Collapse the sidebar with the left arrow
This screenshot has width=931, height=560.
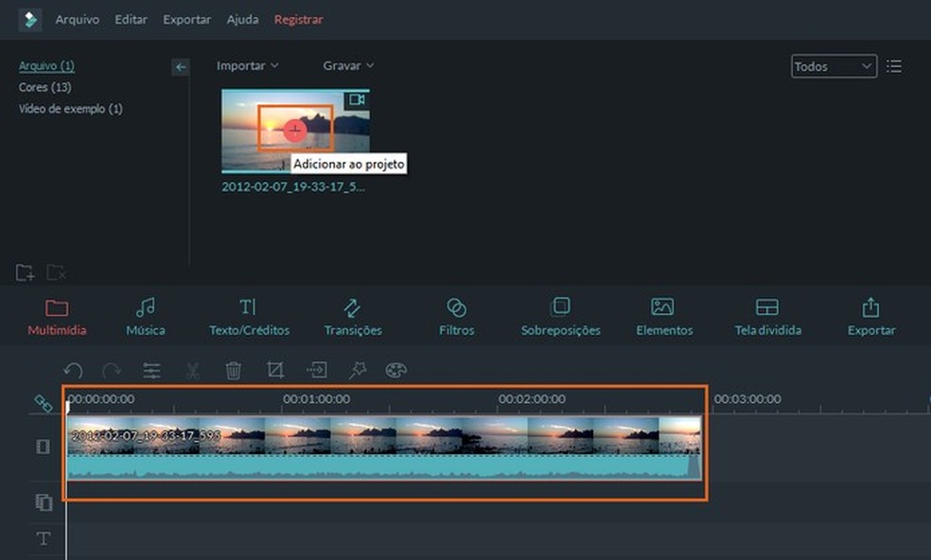coord(181,66)
